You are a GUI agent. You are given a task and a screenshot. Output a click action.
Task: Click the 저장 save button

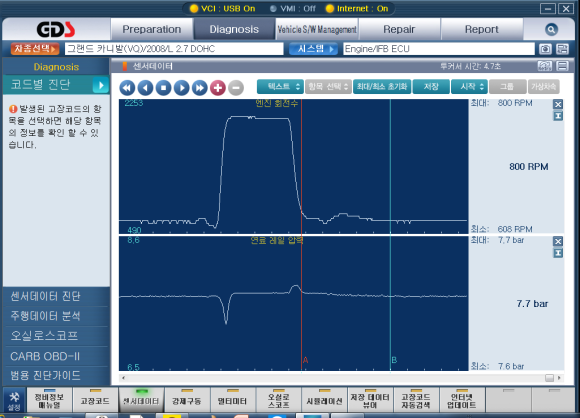click(431, 87)
